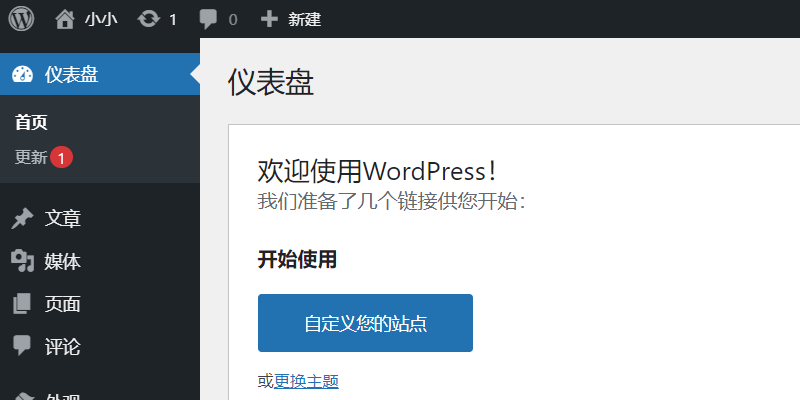Click the 仪表盘 page heading
Screen dimensions: 800x400
coord(270,83)
